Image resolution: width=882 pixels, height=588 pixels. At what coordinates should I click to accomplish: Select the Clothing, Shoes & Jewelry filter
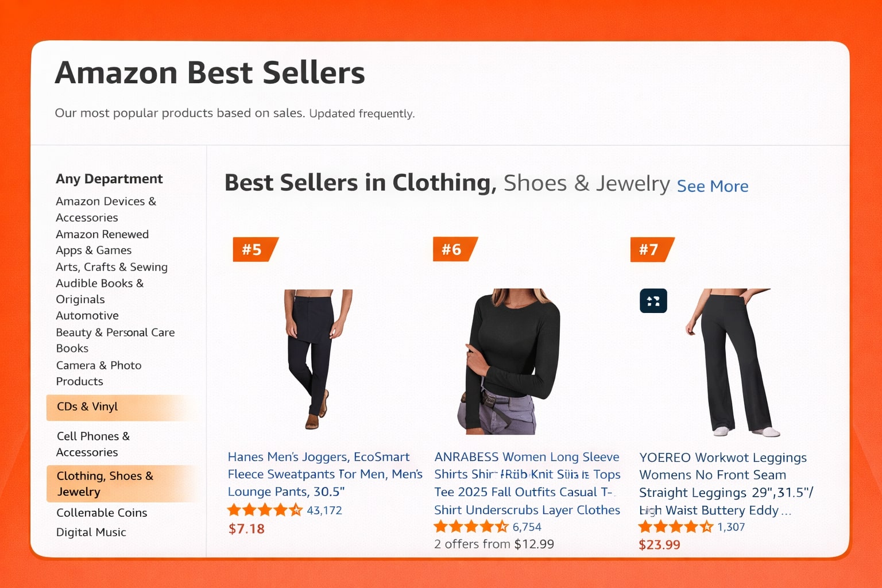coord(105,483)
